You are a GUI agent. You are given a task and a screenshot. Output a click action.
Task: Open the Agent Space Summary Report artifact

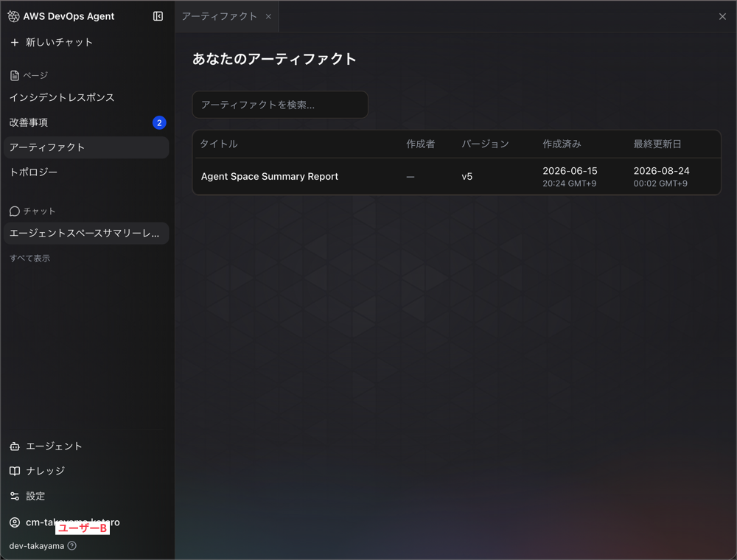click(x=269, y=177)
